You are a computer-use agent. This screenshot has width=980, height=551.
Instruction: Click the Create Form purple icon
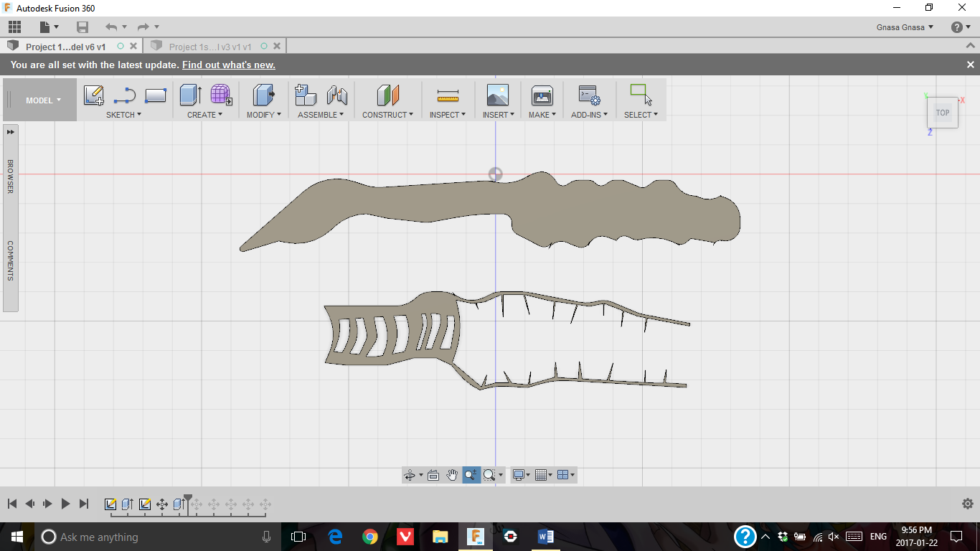[x=221, y=95]
